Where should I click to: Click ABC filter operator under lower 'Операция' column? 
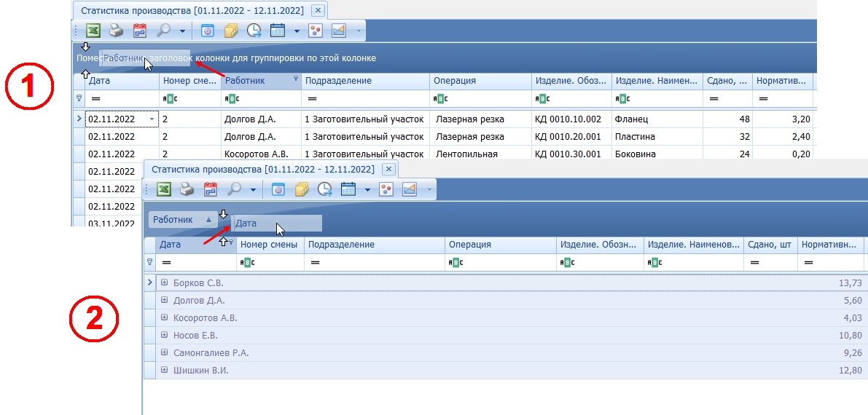455,262
